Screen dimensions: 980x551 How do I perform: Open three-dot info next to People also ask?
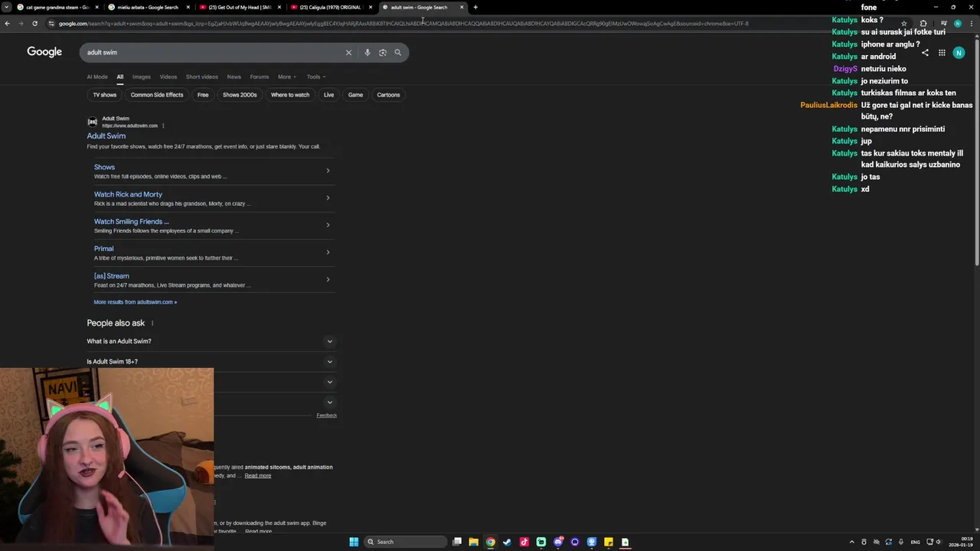(152, 323)
